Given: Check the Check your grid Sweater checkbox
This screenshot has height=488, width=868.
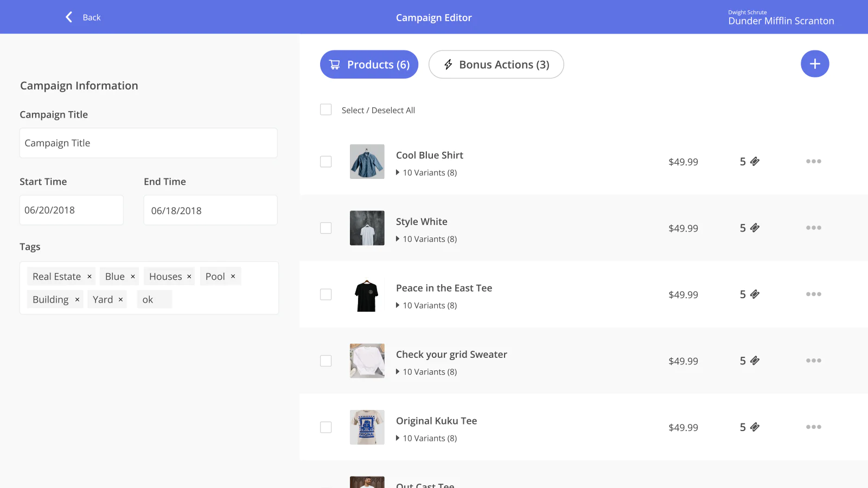Looking at the screenshot, I should [326, 361].
